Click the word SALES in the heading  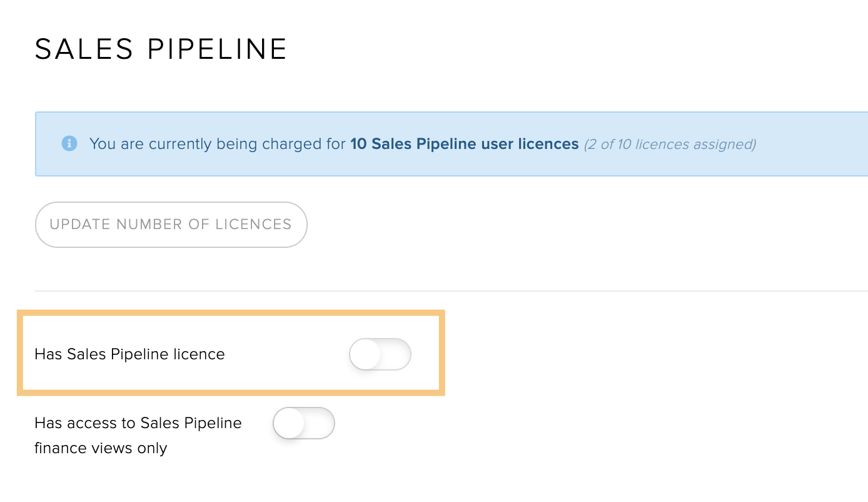point(84,49)
